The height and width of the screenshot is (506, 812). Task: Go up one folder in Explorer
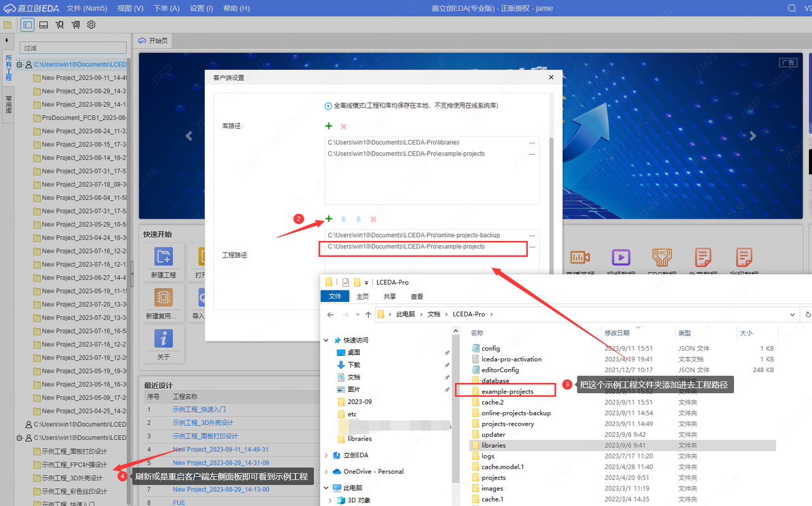click(368, 315)
